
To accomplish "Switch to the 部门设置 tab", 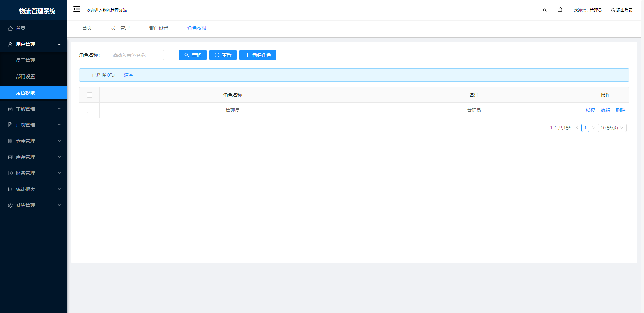I will point(159,28).
